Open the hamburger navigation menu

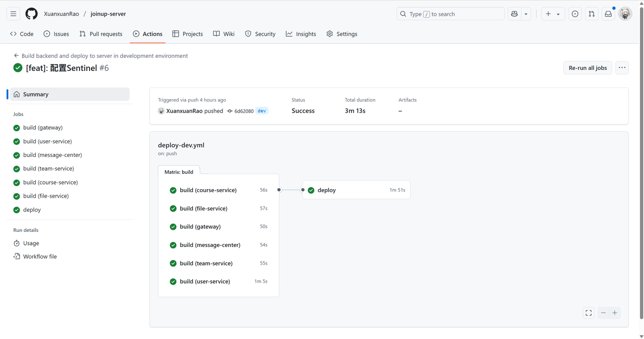pyautogui.click(x=14, y=14)
